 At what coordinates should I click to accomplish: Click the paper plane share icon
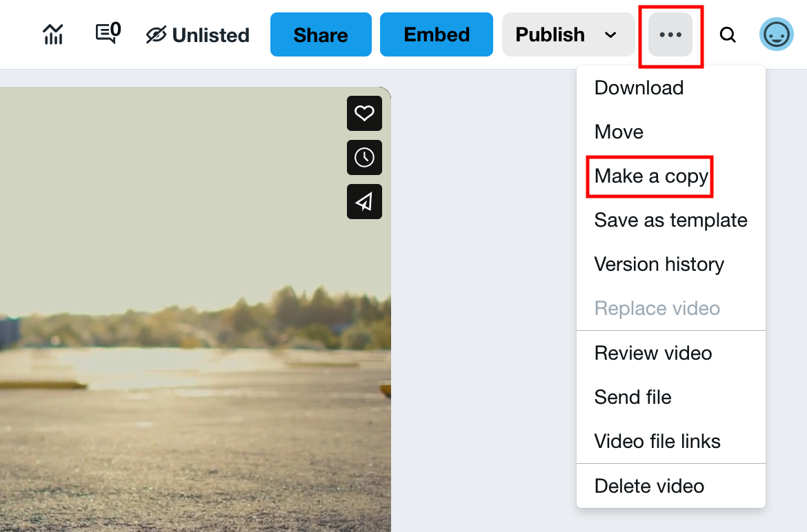tap(364, 201)
